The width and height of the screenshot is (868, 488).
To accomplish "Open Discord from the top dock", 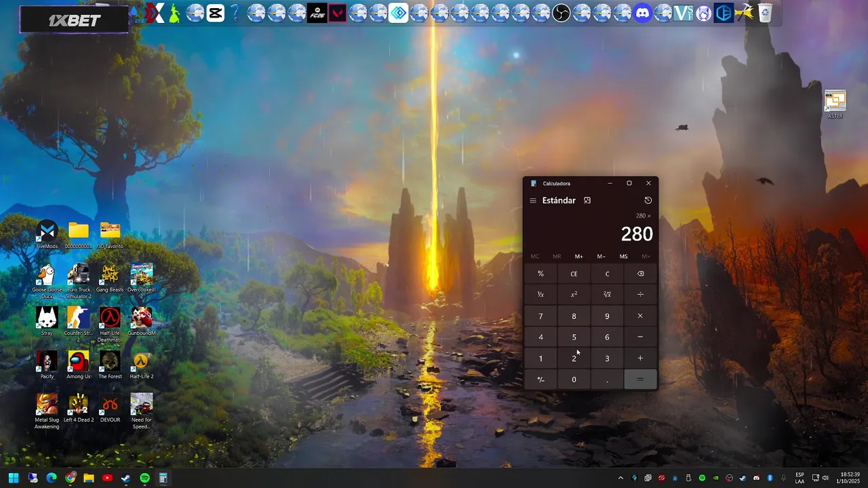I will point(642,12).
